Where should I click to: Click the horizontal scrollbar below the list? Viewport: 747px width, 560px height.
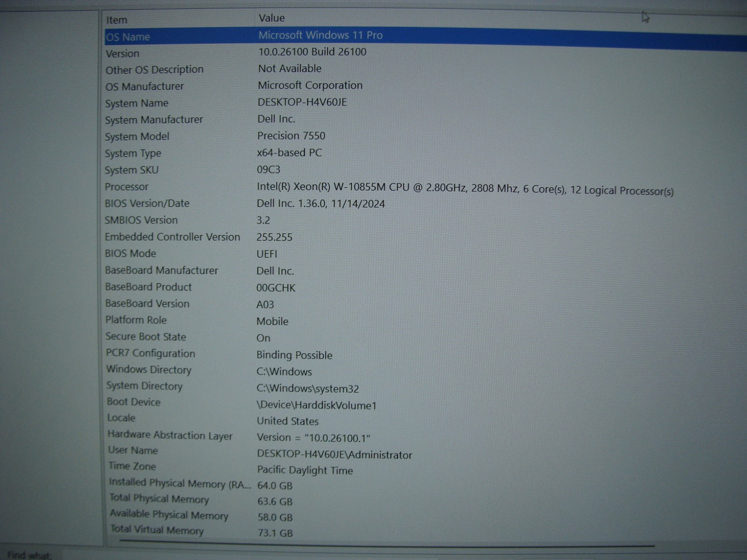click(x=387, y=544)
